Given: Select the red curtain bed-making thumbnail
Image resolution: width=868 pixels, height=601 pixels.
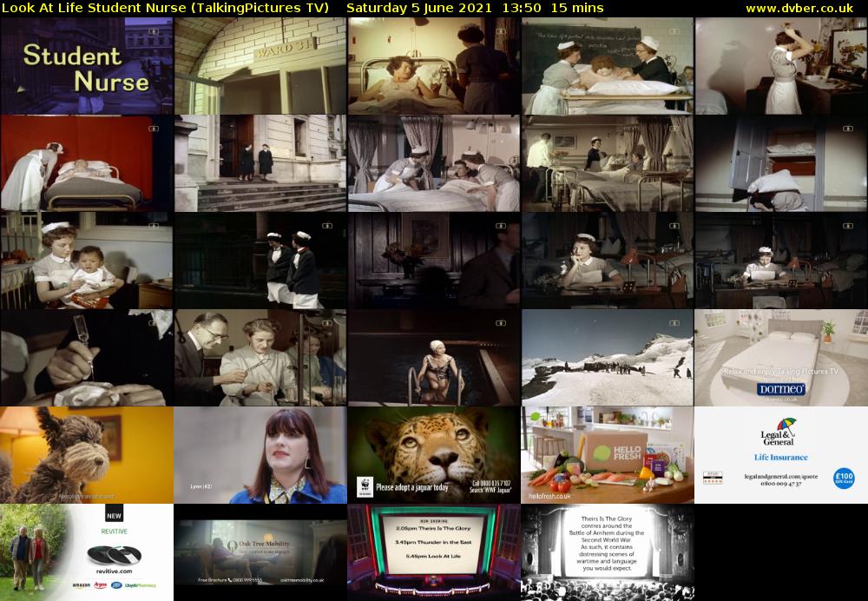Looking at the screenshot, I should pos(87,163).
